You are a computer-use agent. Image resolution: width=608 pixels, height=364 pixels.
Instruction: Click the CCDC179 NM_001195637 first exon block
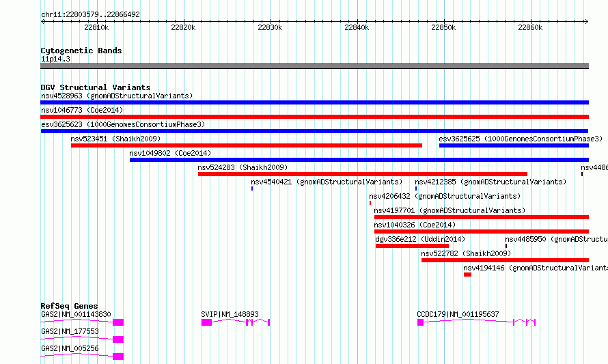420,322
